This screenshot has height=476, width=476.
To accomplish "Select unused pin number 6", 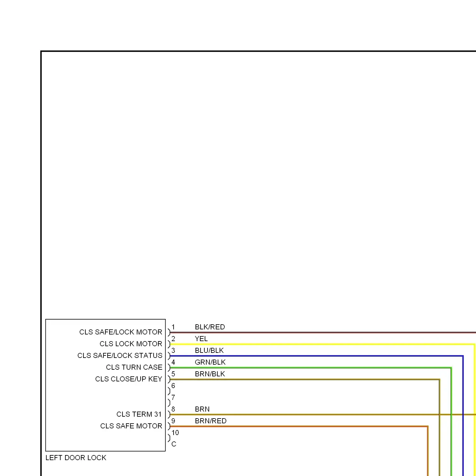I will coord(173,386).
